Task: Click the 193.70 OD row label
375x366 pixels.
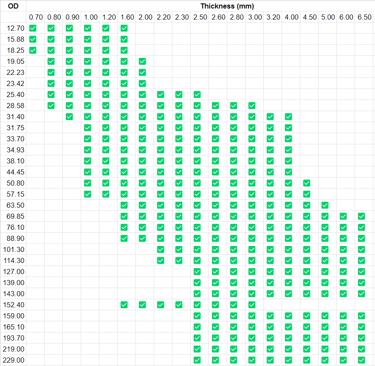Action: click(14, 338)
